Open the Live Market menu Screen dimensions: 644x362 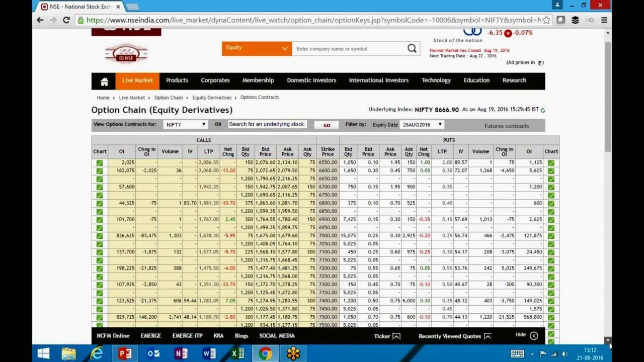click(137, 80)
